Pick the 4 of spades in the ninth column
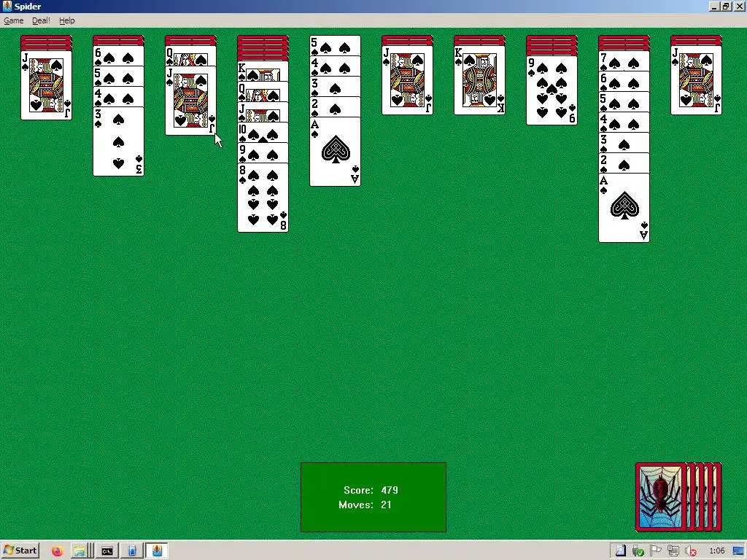The image size is (747, 560). pyautogui.click(x=624, y=122)
